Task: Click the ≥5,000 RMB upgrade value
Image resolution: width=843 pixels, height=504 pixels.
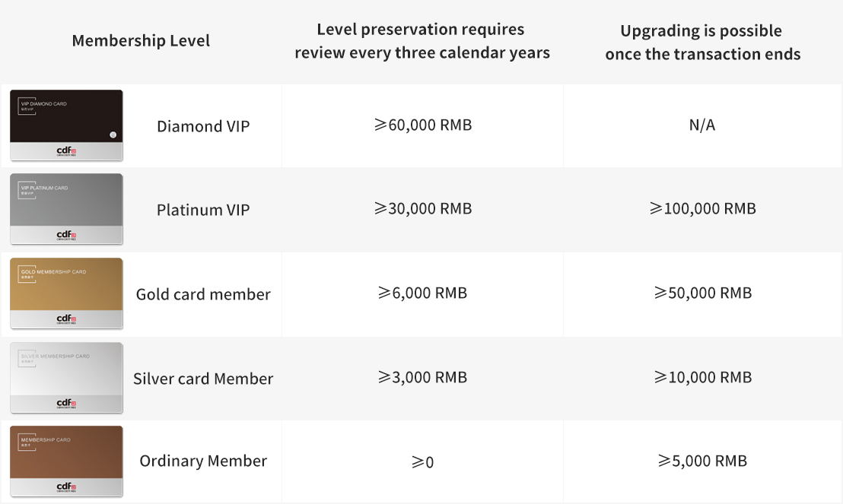Action: pyautogui.click(x=702, y=461)
